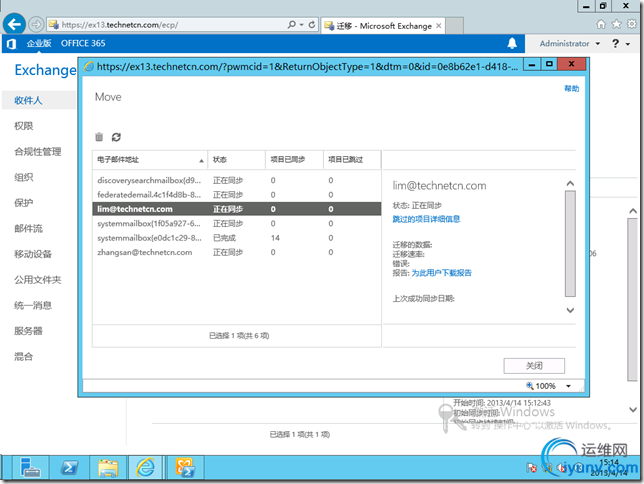This screenshot has width=644, height=484.
Task: Open 保护 in Exchange sidebar
Action: click(x=23, y=203)
